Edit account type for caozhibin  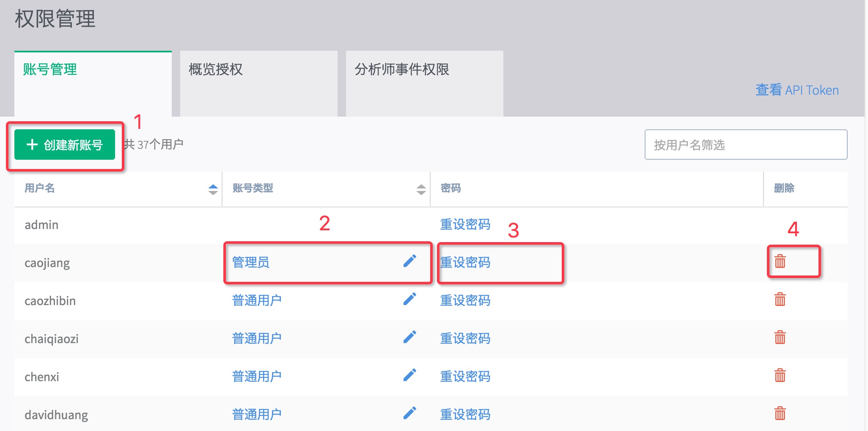pos(409,300)
